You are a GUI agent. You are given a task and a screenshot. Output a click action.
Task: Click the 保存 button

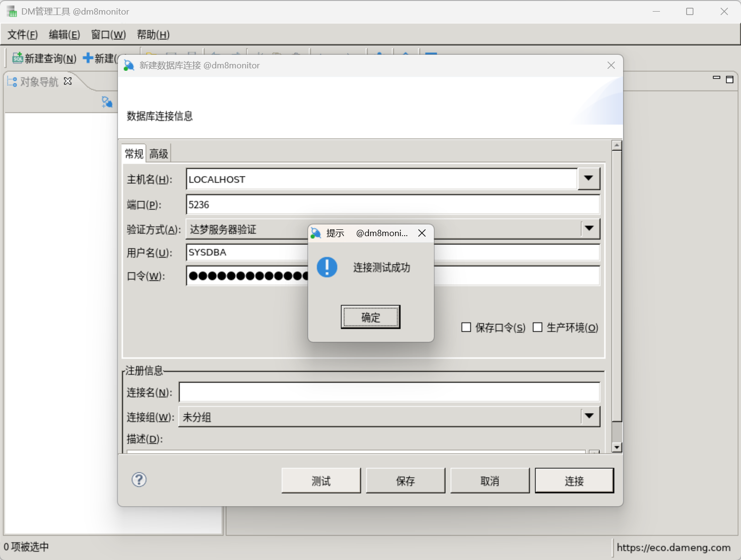406,480
